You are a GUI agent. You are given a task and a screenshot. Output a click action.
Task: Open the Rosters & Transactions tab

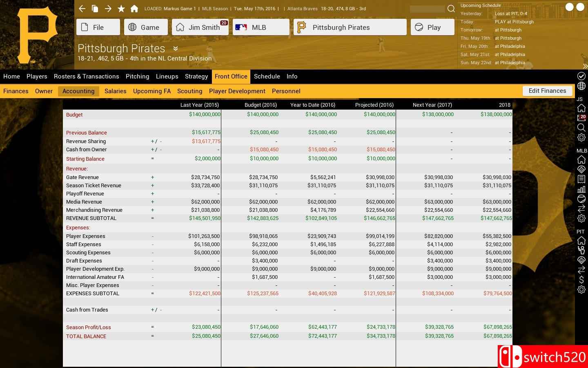point(86,76)
